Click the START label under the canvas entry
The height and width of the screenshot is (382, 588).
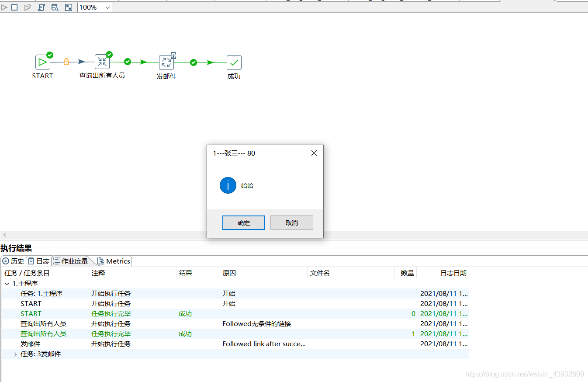(x=42, y=76)
